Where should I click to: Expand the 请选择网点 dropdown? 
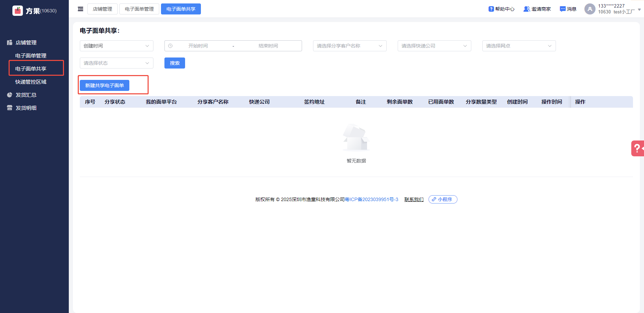point(519,46)
